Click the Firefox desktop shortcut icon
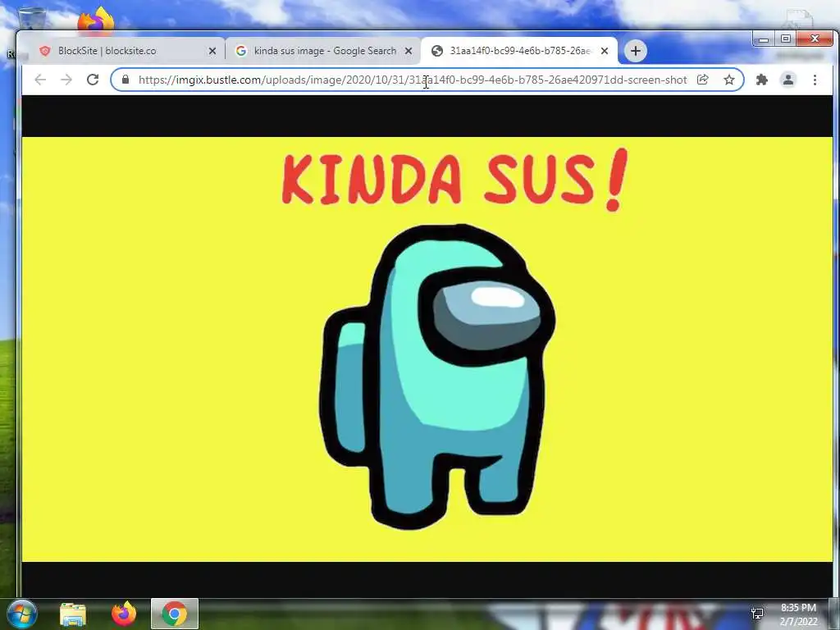This screenshot has height=630, width=840. tap(97, 20)
